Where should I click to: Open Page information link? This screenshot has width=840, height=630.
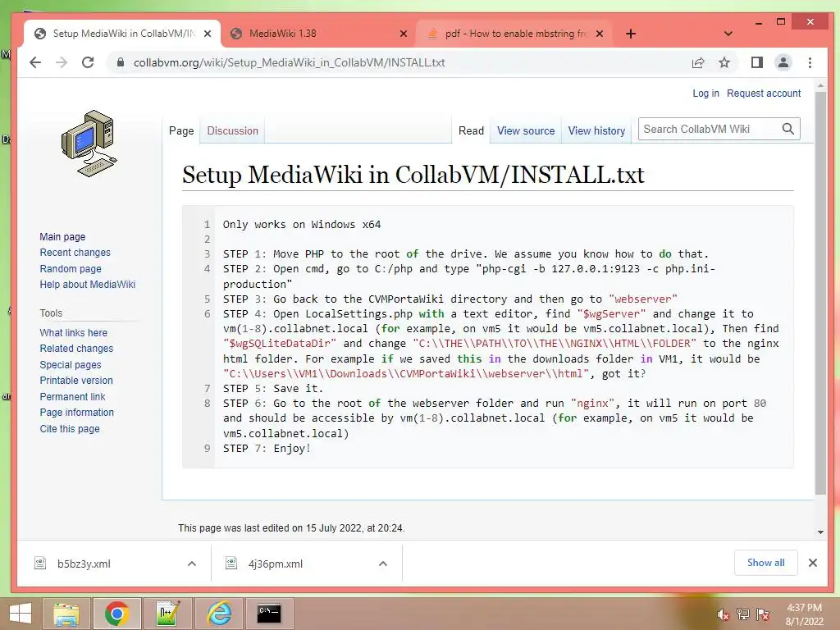[x=76, y=413]
